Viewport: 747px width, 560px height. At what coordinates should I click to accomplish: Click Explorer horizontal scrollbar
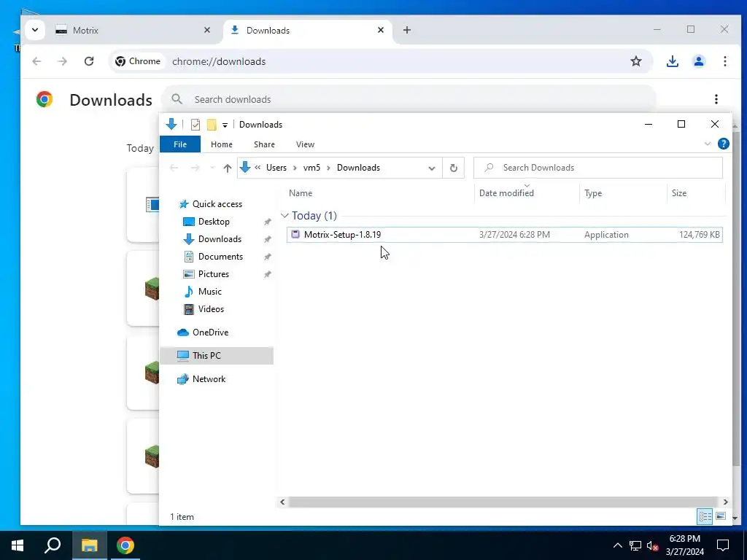[x=503, y=502]
